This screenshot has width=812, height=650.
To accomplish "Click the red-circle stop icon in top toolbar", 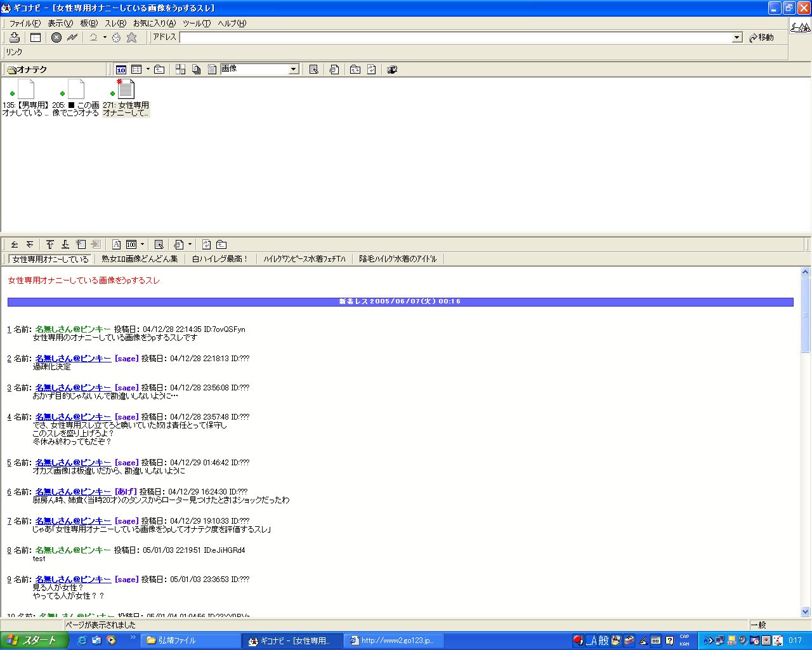I will (x=56, y=37).
